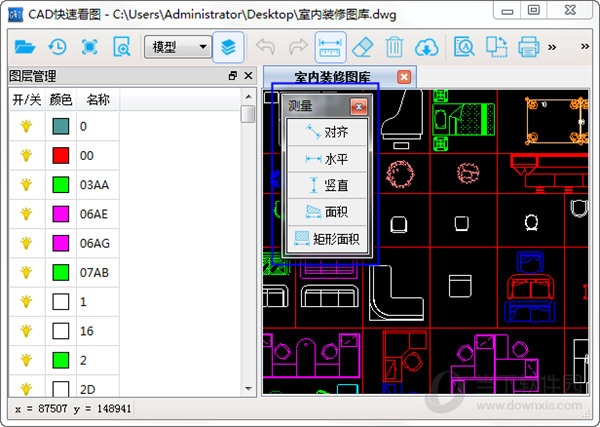Viewport: 600px width, 427px height.
Task: Toggle visibility bulb of layer 0
Action: click(x=26, y=126)
